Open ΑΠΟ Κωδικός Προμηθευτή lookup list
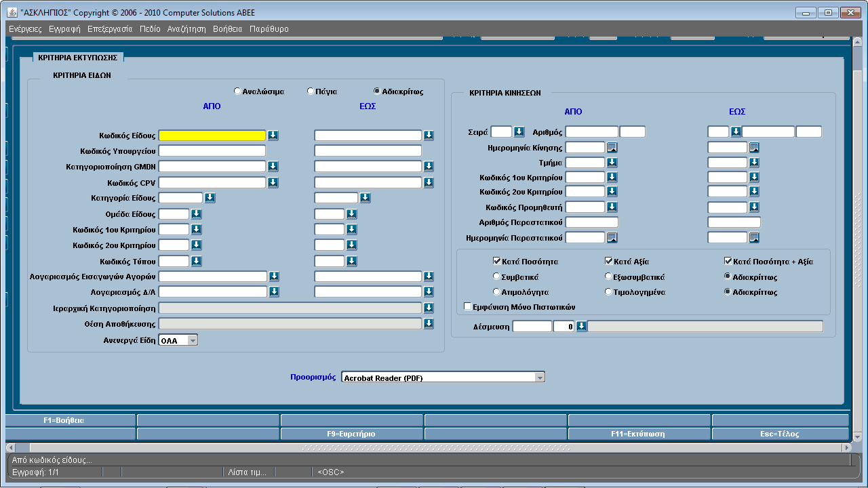Screen dimensions: 868x488 coord(612,207)
